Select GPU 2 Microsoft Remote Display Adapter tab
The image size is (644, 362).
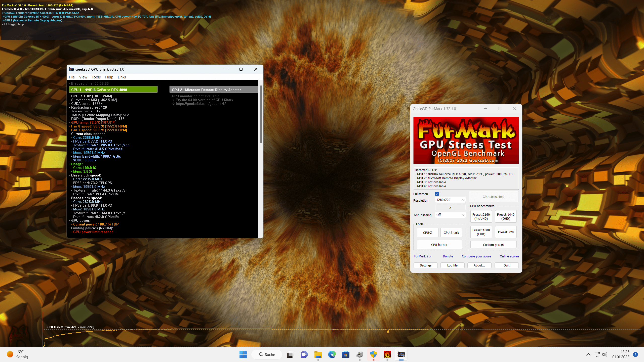214,89
